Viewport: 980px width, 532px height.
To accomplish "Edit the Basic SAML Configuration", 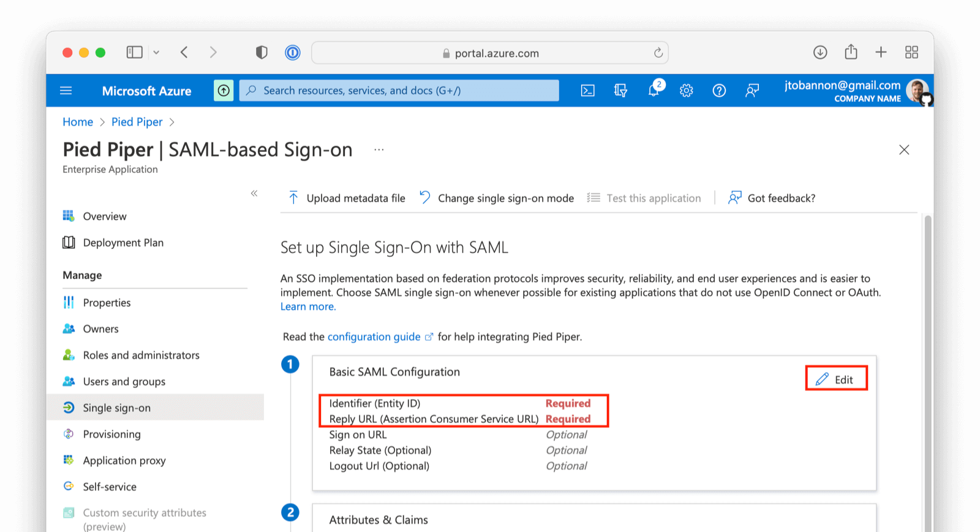I will (x=836, y=379).
